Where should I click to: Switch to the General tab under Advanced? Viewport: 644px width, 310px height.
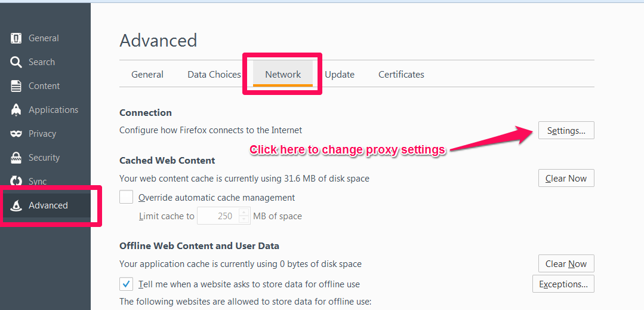(147, 75)
